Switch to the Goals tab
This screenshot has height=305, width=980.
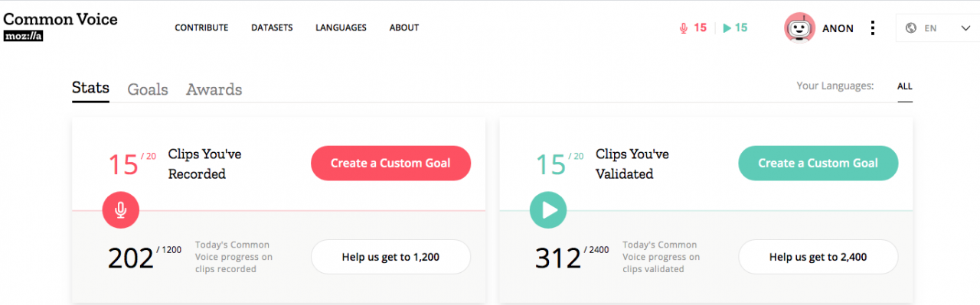coord(148,89)
